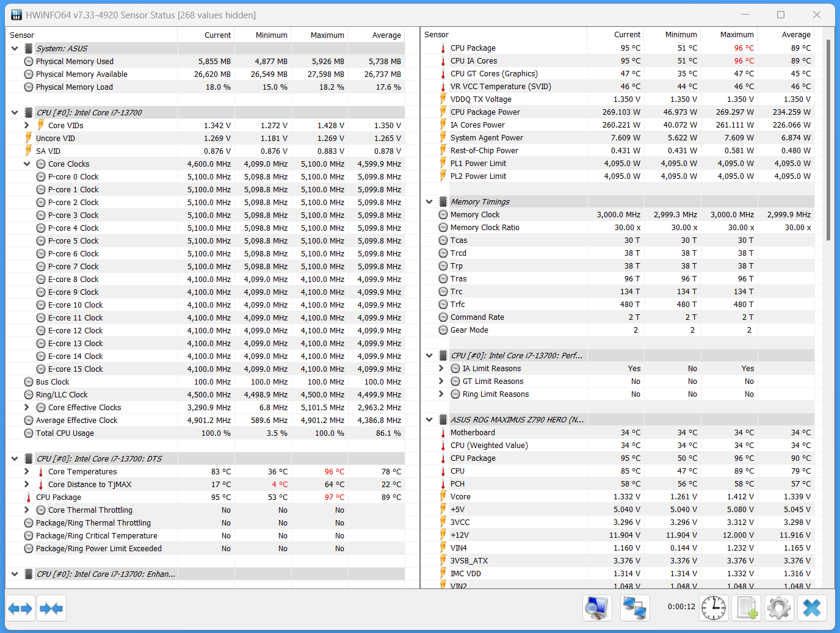Click the network computers icon in toolbar
The height and width of the screenshot is (633, 840).
(635, 608)
